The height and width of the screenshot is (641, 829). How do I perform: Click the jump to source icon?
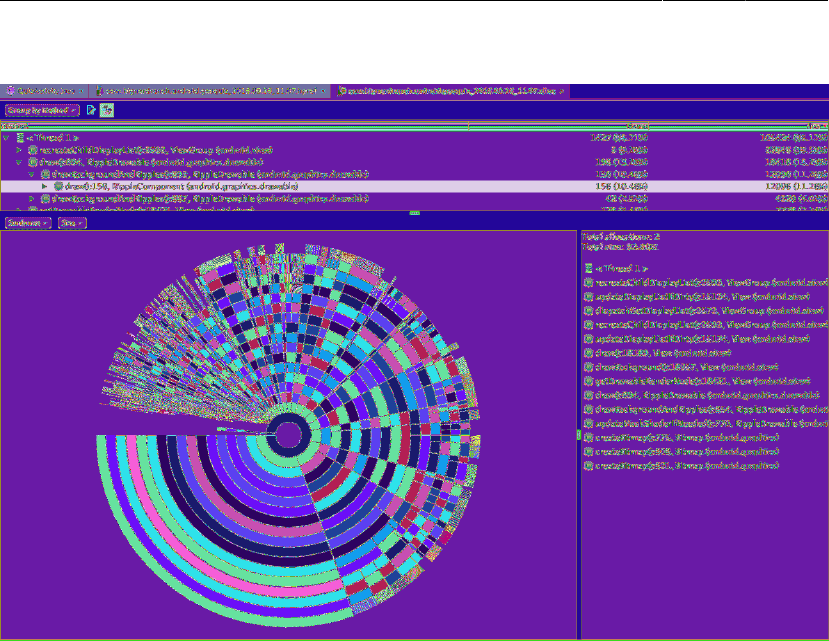pos(91,110)
